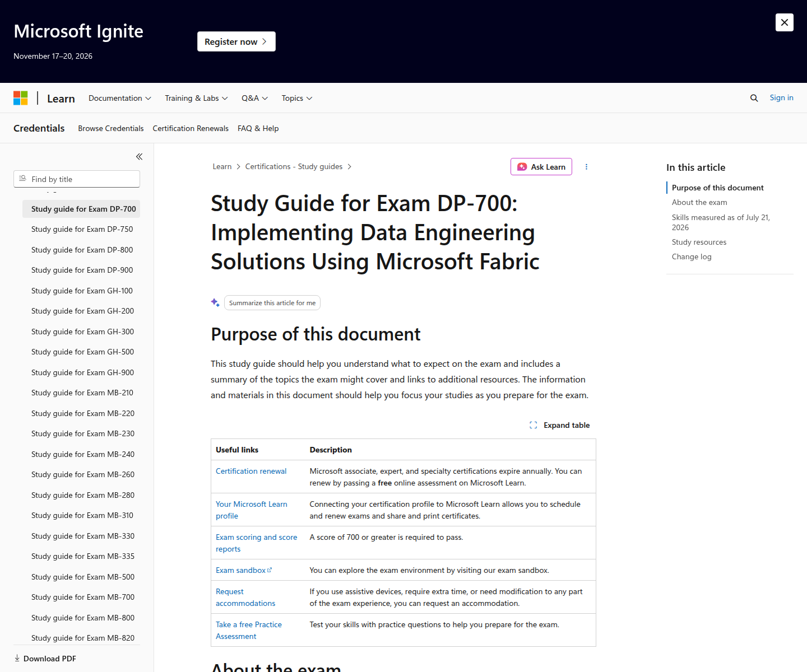Select Study guide for Exam DP-800
807x672 pixels.
pos(82,250)
